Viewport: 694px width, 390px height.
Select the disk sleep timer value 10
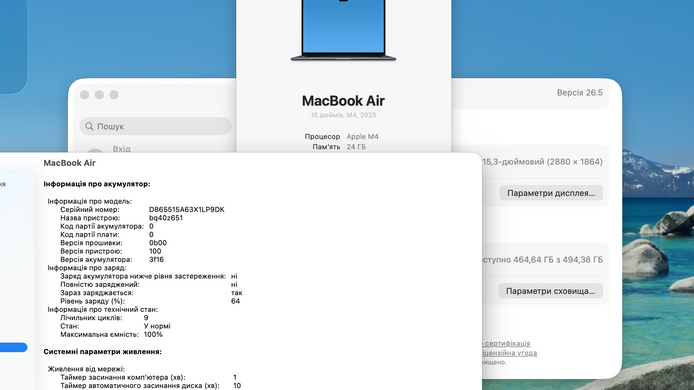237,386
